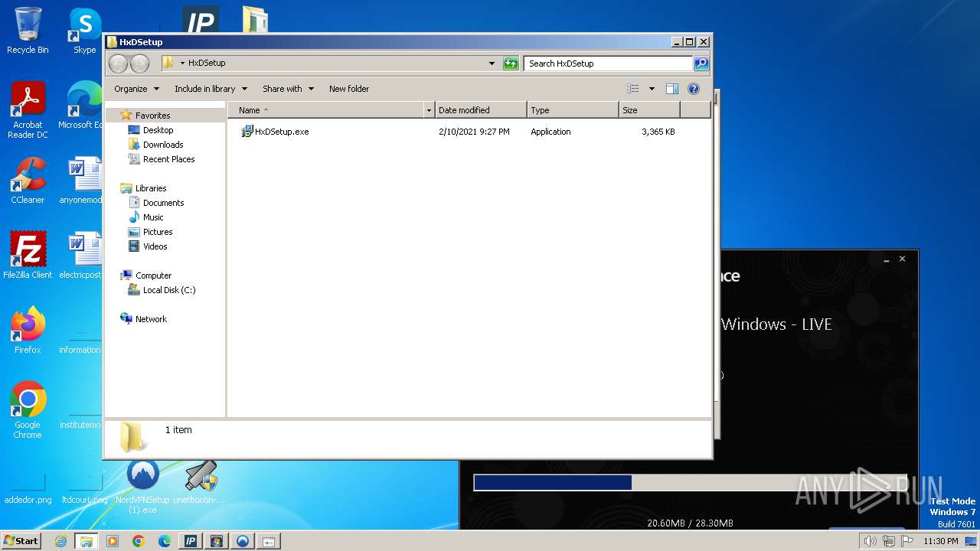Click the Back navigation arrow in Explorer
This screenshot has height=551, width=980.
[118, 64]
